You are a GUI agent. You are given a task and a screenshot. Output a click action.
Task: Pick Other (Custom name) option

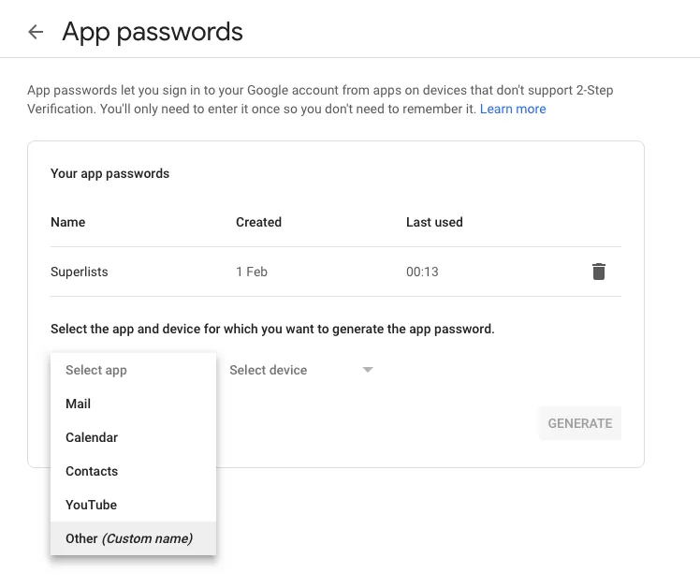(x=129, y=538)
